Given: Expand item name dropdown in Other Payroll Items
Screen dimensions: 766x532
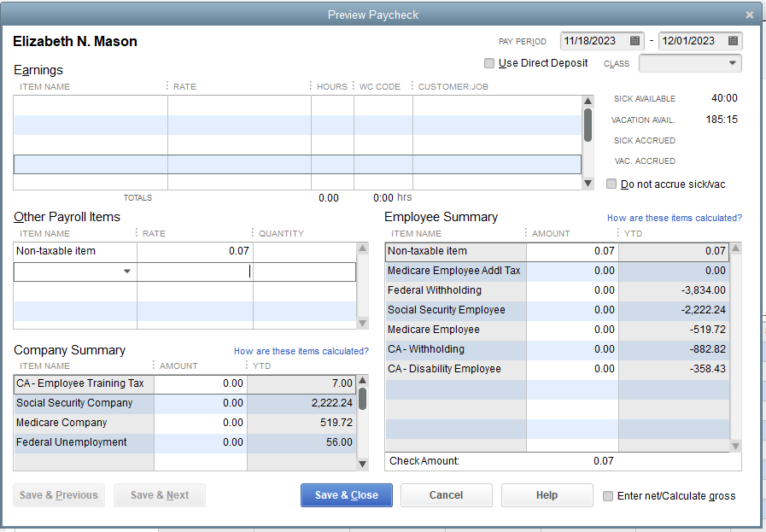Looking at the screenshot, I should point(127,272).
